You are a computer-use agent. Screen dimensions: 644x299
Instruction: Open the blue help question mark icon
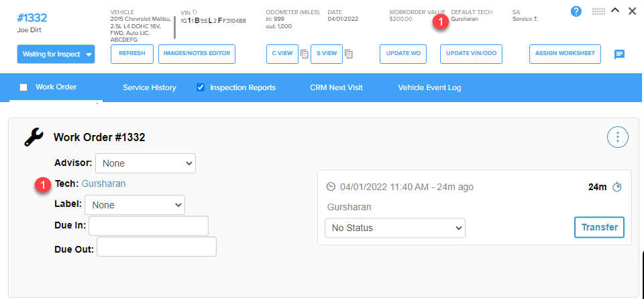(x=576, y=11)
